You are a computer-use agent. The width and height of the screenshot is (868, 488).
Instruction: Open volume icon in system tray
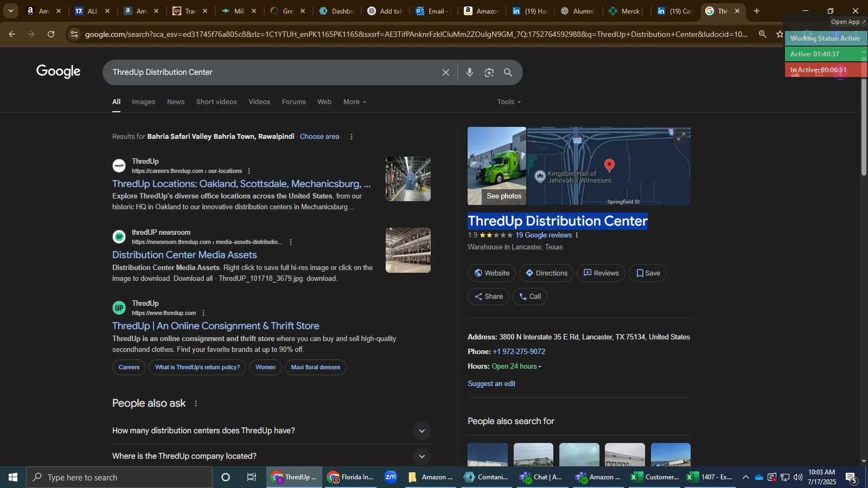[797, 477]
